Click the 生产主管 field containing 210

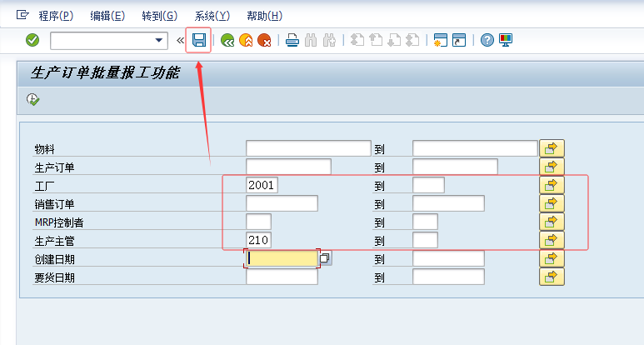258,240
